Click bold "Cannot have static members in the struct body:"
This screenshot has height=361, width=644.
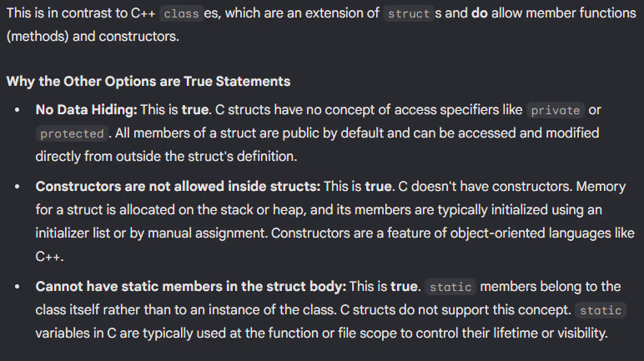(x=190, y=287)
